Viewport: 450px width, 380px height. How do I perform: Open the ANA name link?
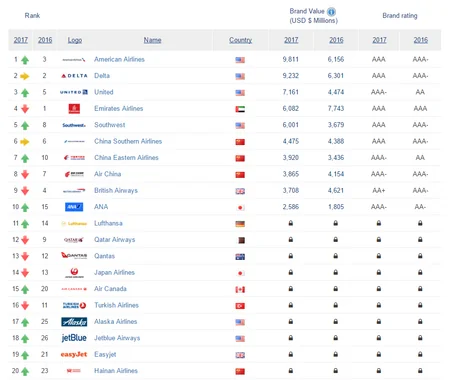tap(101, 207)
